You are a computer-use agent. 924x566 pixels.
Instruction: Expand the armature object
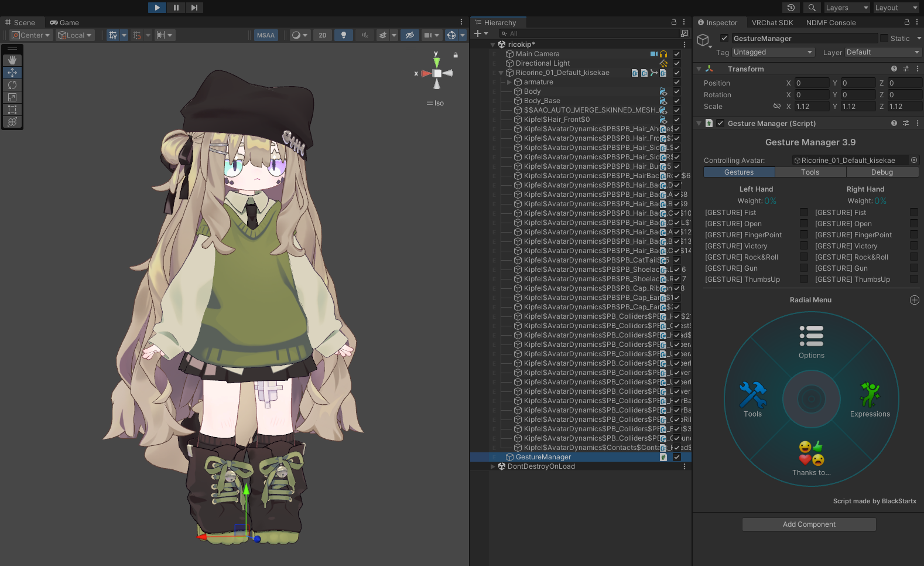click(x=509, y=82)
